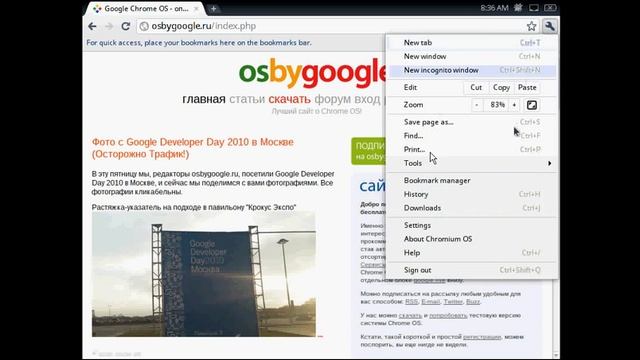Open the Twitter subscription link
The height and width of the screenshot is (360, 640).
453,302
